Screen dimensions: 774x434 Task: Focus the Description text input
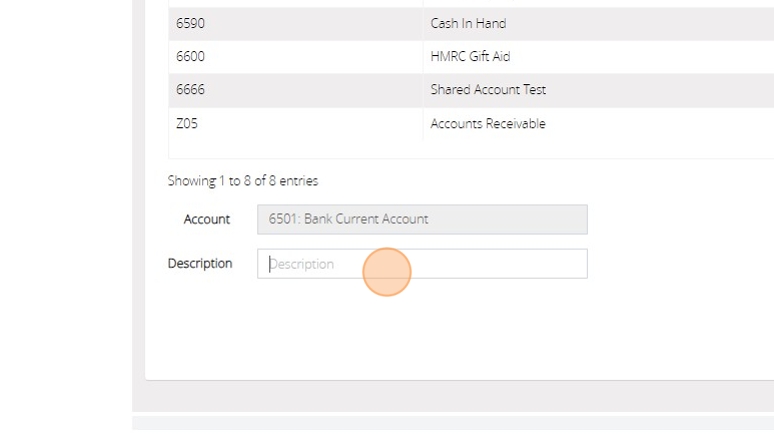422,264
